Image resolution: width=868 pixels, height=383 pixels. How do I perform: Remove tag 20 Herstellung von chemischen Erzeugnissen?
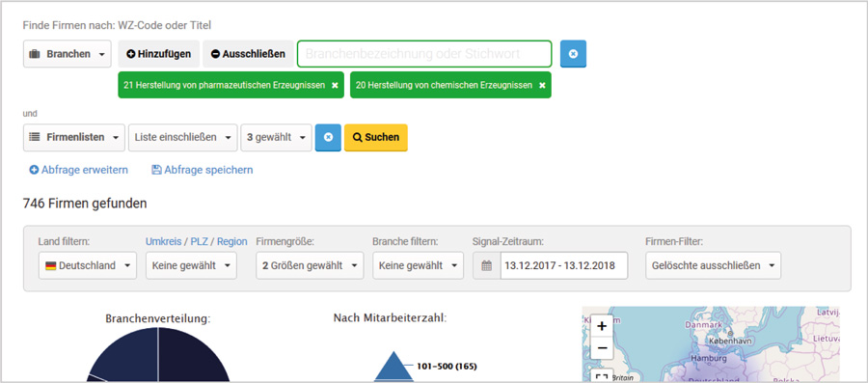pos(542,85)
